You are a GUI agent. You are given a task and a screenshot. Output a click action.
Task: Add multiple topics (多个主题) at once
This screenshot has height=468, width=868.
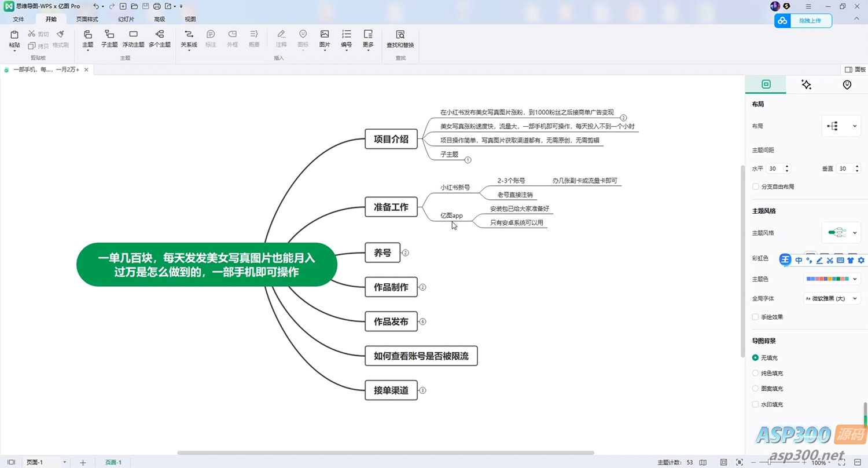tap(160, 38)
